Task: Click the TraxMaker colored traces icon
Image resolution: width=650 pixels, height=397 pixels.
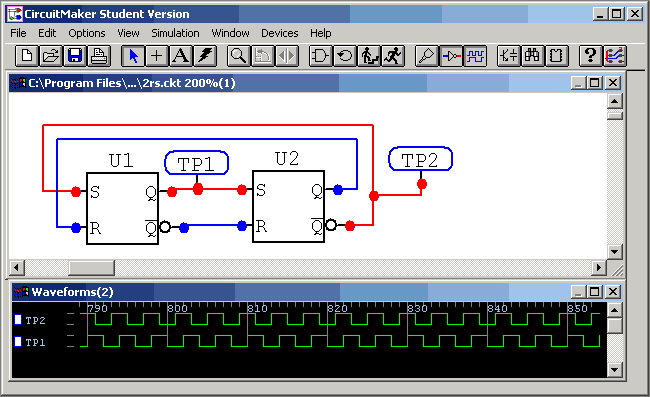Action: pyautogui.click(x=614, y=56)
